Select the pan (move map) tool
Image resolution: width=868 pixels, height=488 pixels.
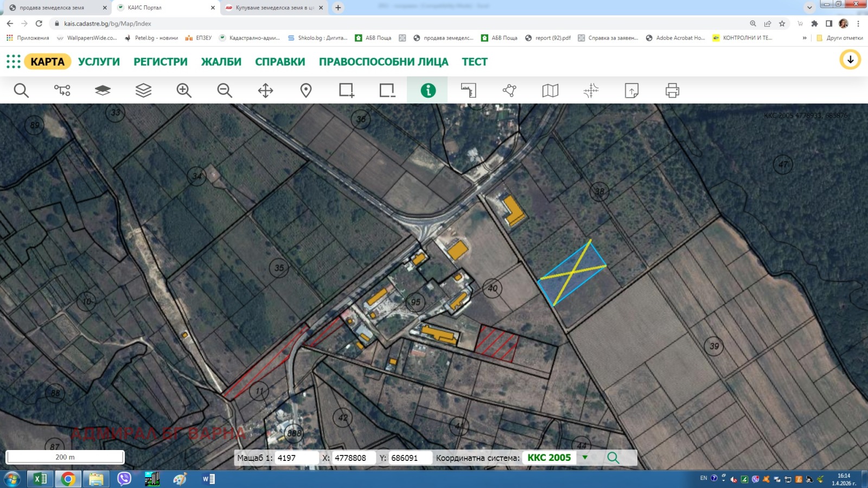coord(264,91)
